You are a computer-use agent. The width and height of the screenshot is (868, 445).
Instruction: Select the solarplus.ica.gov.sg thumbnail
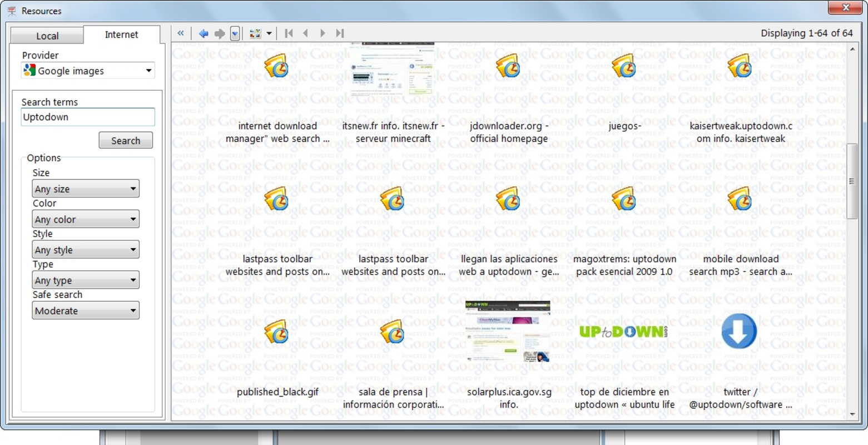(508, 332)
